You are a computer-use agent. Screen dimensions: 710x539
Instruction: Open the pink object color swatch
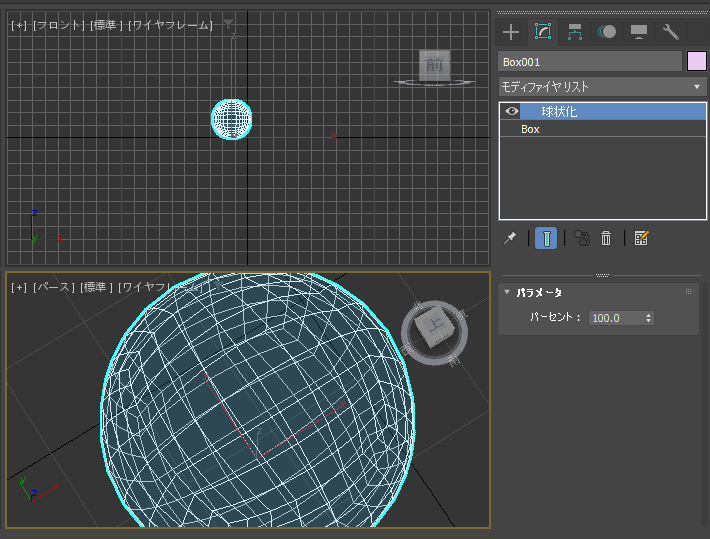click(x=696, y=62)
